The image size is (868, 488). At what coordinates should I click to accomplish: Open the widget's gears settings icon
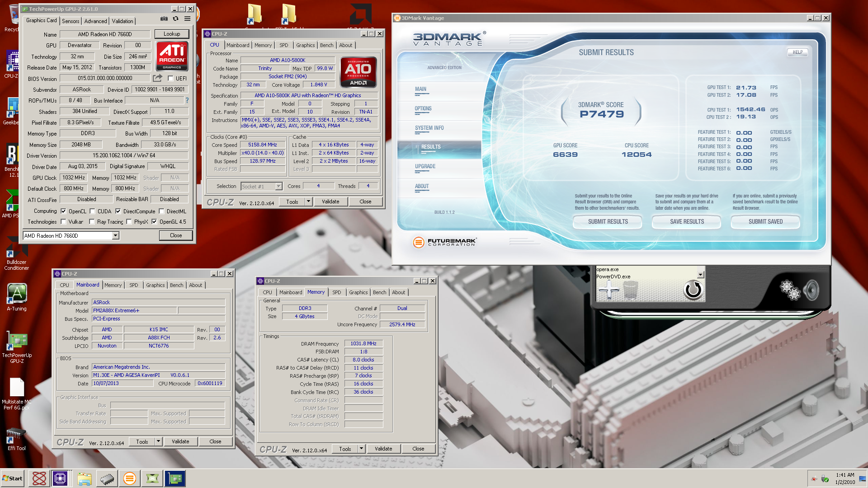(x=790, y=290)
